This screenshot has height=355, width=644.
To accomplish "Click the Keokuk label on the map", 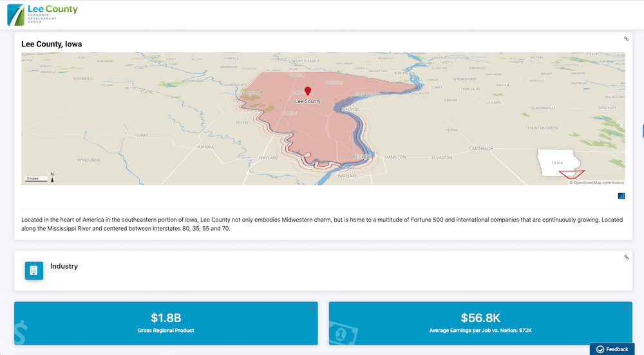I will [x=363, y=157].
